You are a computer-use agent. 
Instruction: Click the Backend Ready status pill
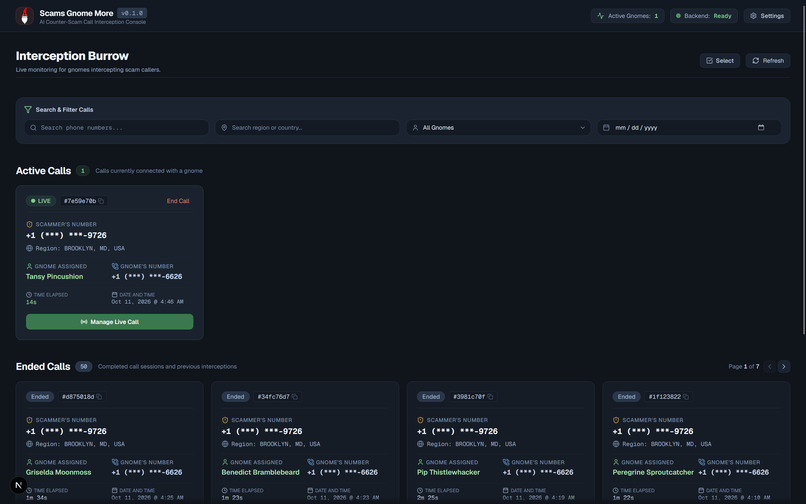pyautogui.click(x=704, y=16)
